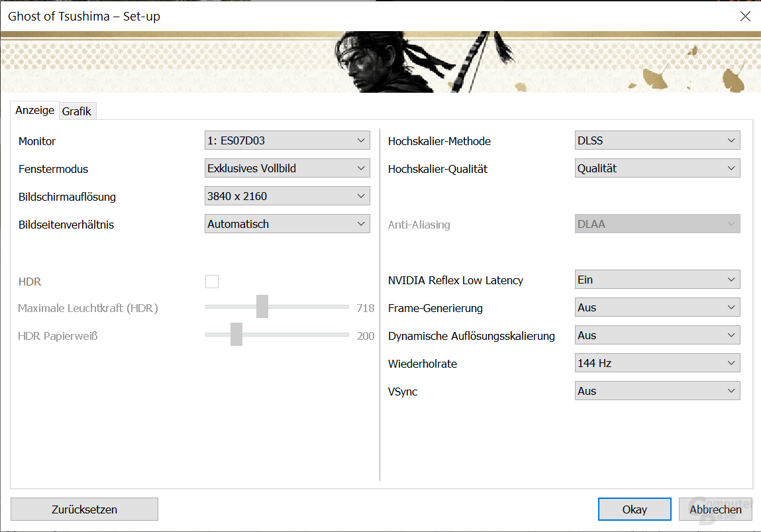Open the Monitor dropdown showing ES07D03

[x=287, y=140]
